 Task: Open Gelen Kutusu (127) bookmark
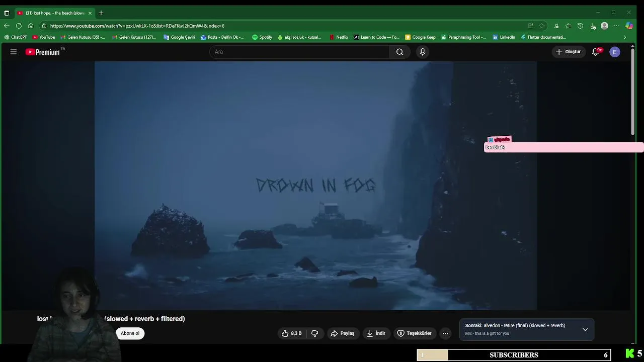point(134,37)
